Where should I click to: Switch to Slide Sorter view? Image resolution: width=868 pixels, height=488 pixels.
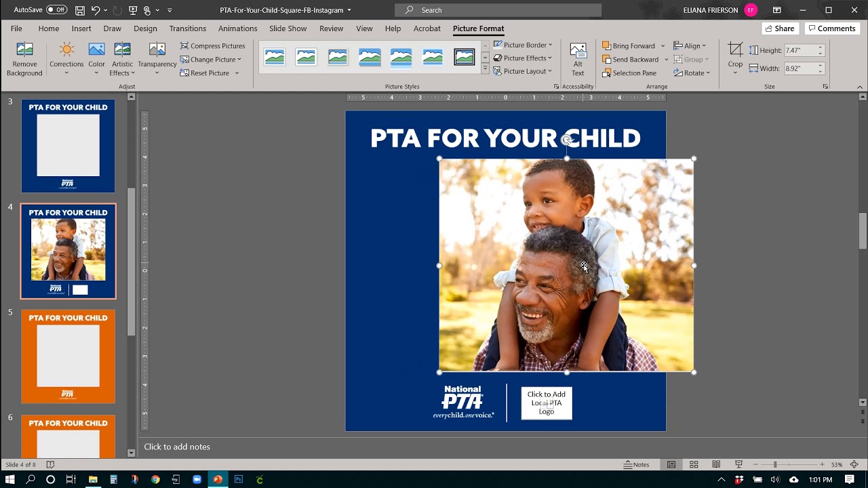tap(694, 464)
